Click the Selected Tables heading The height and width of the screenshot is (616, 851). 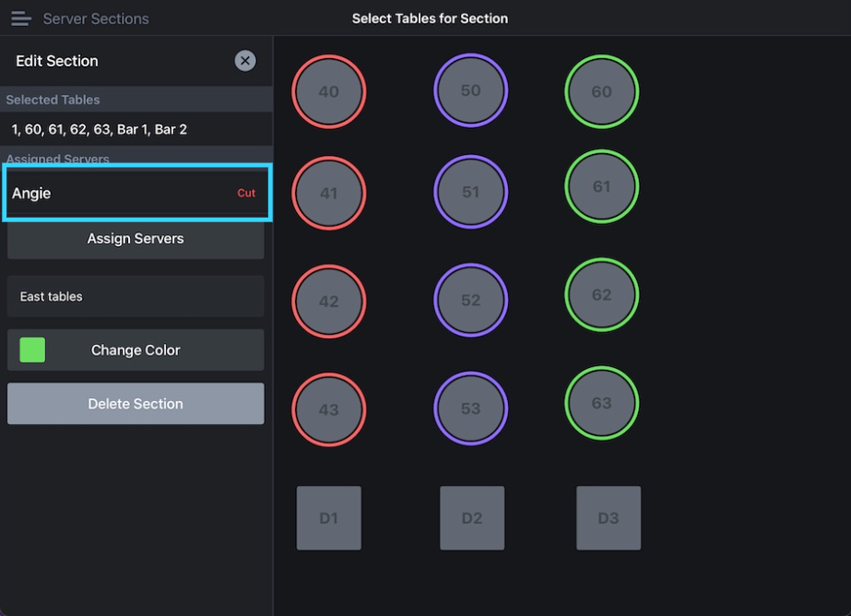[53, 100]
